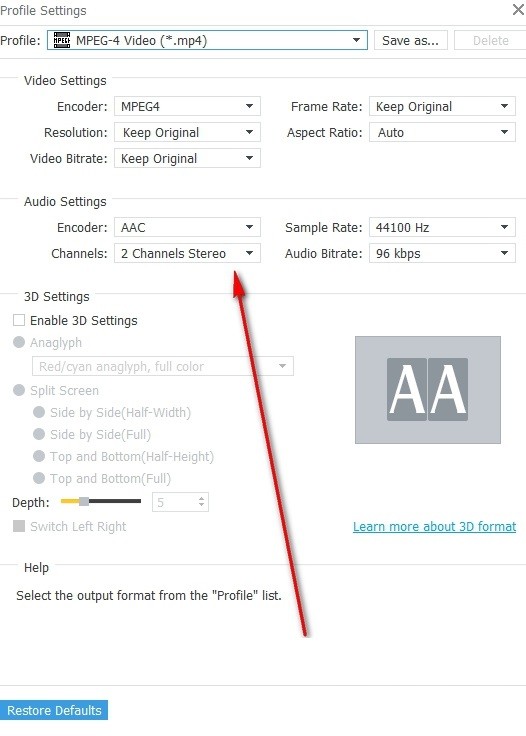The width and height of the screenshot is (526, 736).
Task: Expand Frame Rate dropdown
Action: pos(442,107)
